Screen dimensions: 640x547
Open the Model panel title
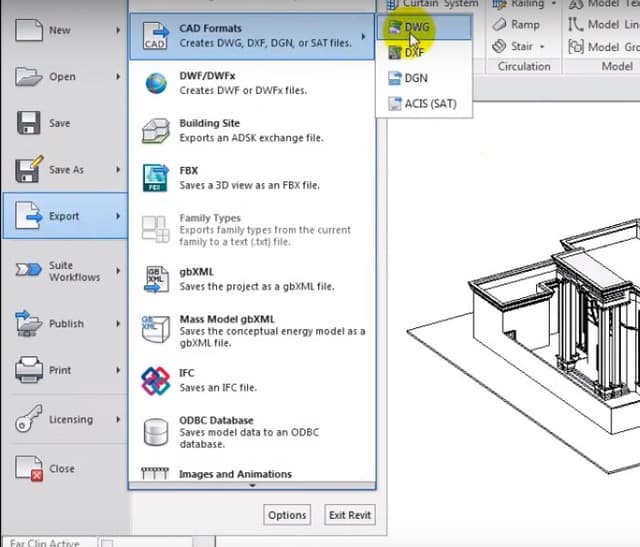617,66
